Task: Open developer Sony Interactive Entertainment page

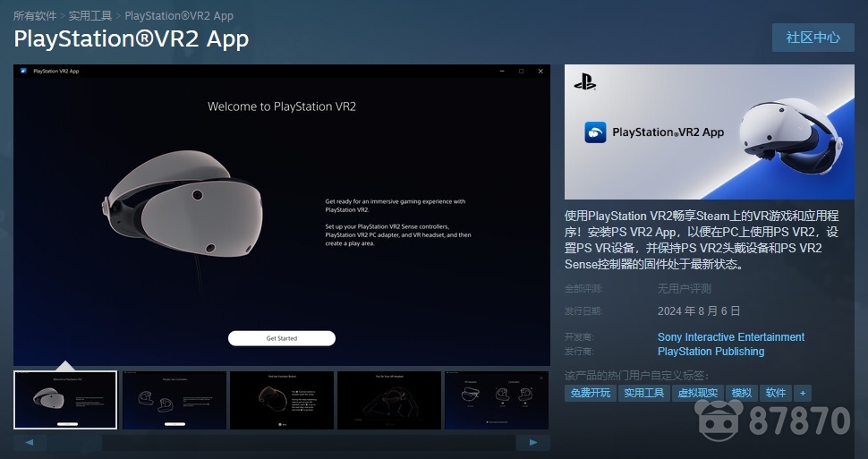Action: 730,337
